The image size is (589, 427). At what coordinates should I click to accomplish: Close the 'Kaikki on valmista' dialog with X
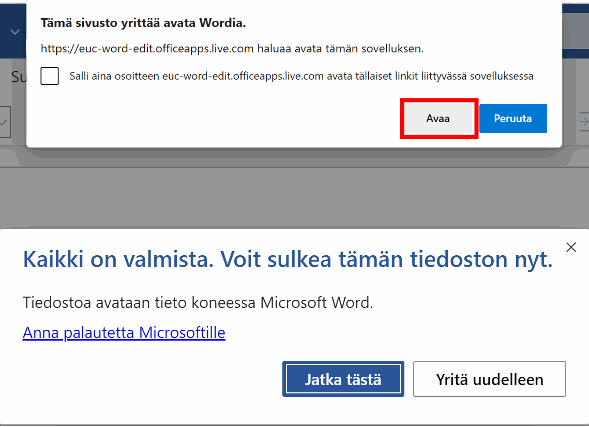click(571, 247)
